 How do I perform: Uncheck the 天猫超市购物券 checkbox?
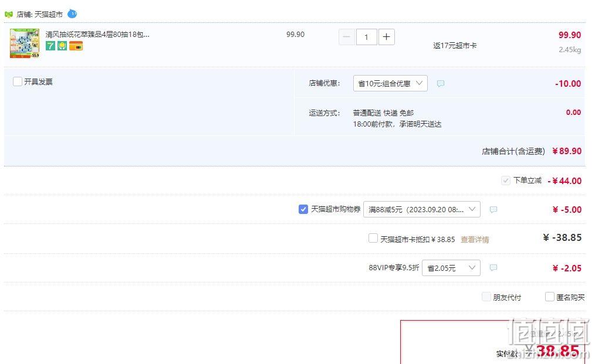pos(303,209)
